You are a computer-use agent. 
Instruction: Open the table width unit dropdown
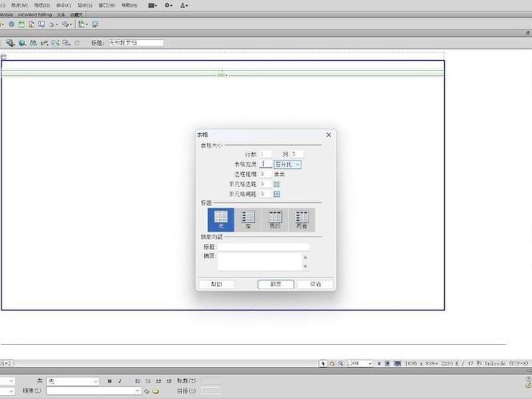[287, 164]
